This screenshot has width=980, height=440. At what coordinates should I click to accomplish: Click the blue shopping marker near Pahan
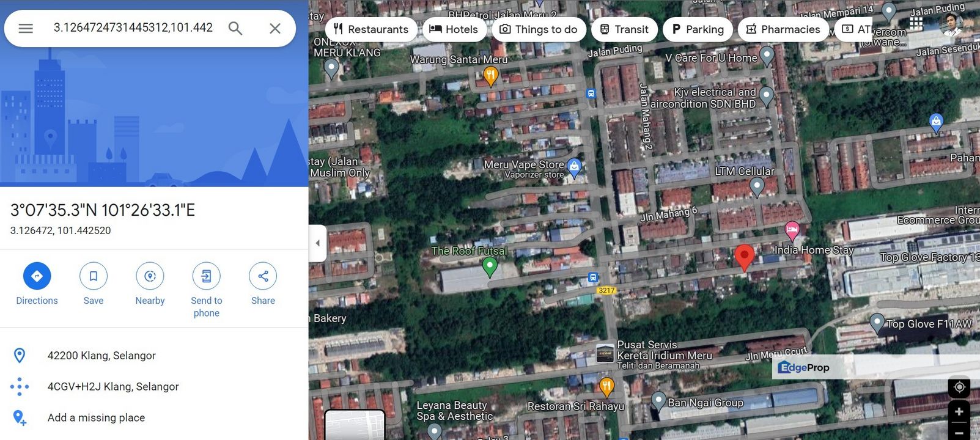tap(936, 122)
